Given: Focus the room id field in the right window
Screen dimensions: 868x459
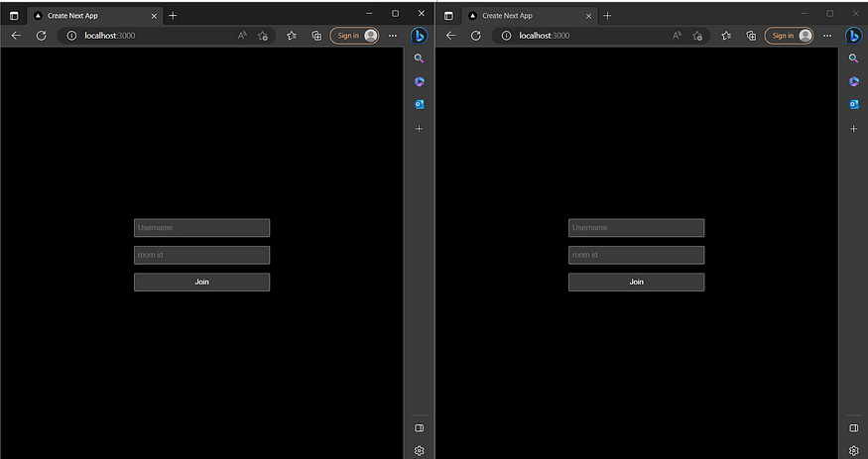Looking at the screenshot, I should click(637, 255).
